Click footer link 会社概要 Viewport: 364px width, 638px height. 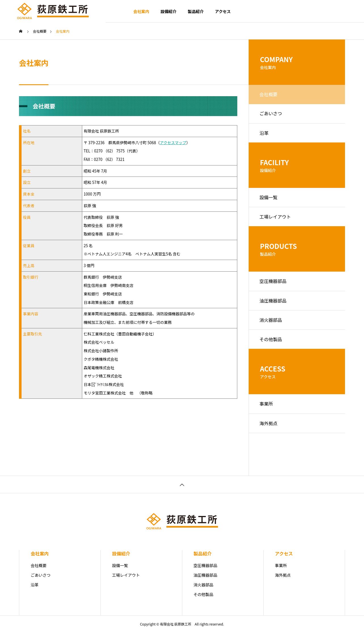39,566
